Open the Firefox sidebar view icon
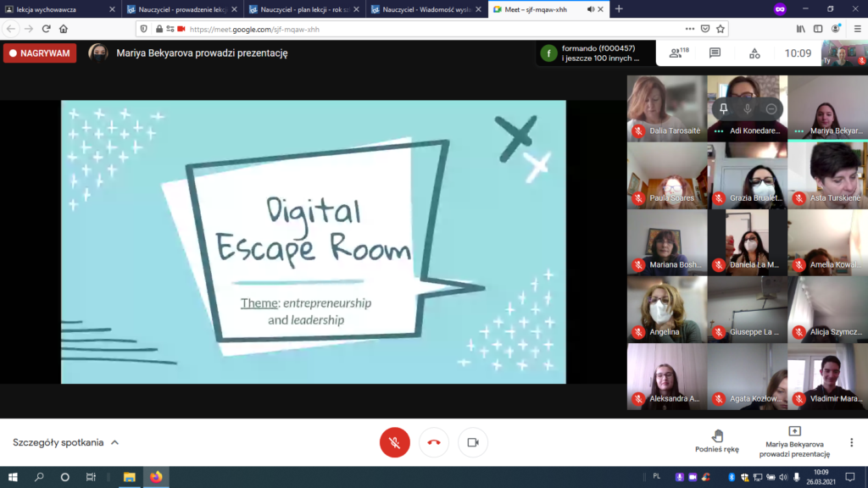The height and width of the screenshot is (488, 868). pos(819,28)
